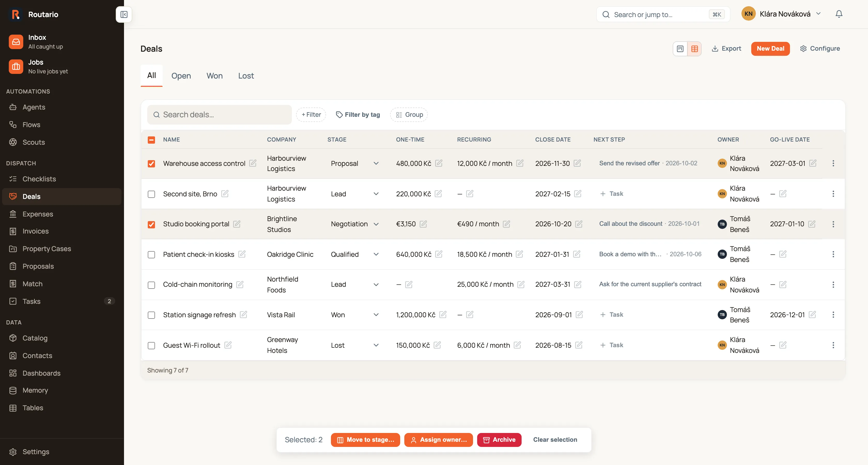Open Negotiation stage dropdown
Image resolution: width=868 pixels, height=465 pixels.
click(355, 224)
